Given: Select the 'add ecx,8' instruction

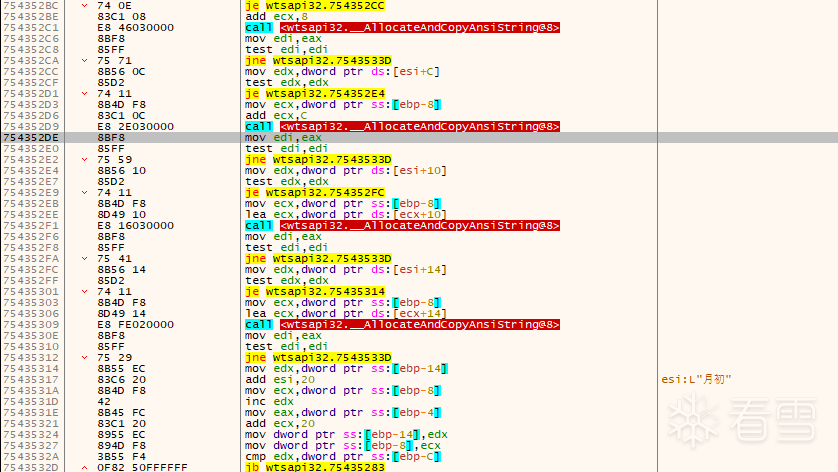Looking at the screenshot, I should click(276, 17).
